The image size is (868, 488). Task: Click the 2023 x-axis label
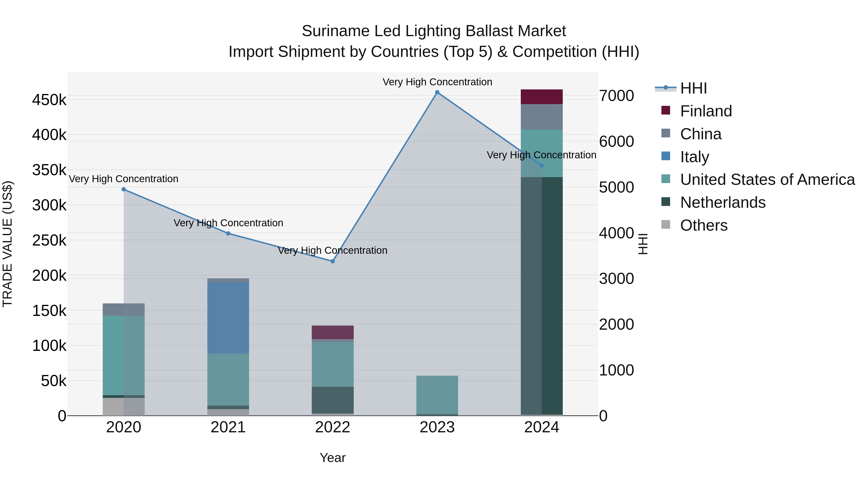point(437,427)
